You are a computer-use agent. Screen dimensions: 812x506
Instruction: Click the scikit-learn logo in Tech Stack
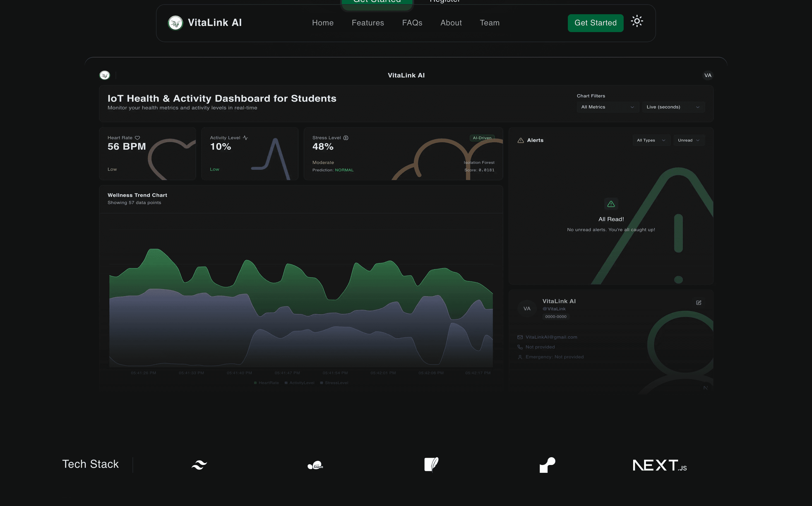[315, 465]
